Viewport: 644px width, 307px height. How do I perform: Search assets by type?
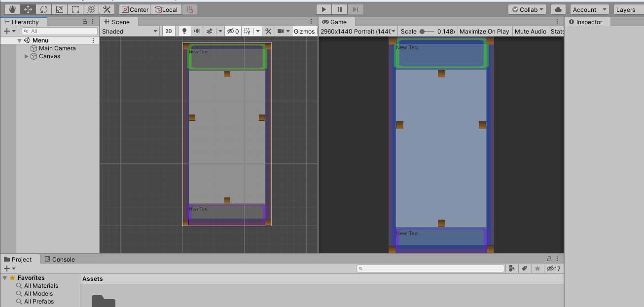pyautogui.click(x=512, y=269)
